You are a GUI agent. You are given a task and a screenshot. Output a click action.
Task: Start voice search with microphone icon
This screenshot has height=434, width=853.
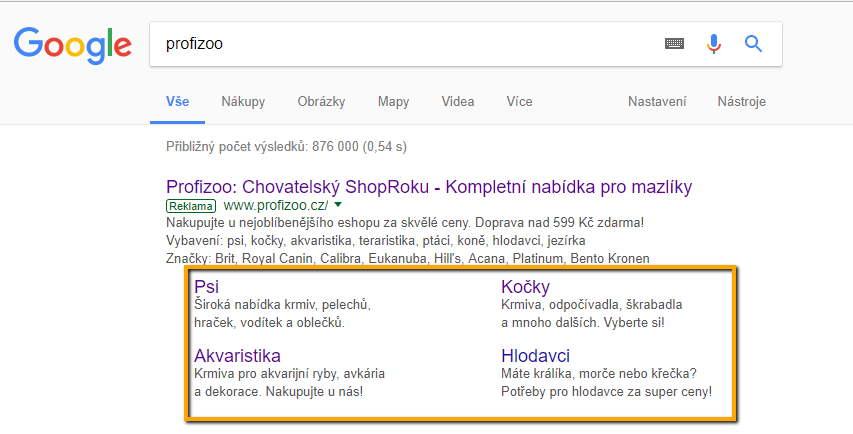tap(714, 44)
